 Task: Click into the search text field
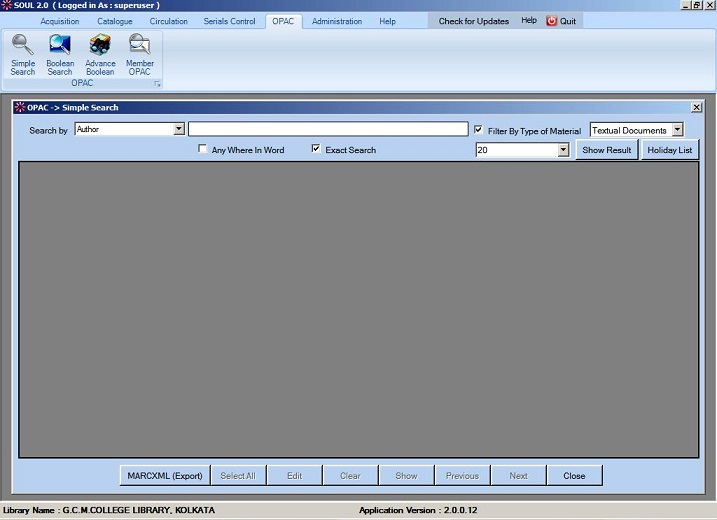(x=328, y=129)
